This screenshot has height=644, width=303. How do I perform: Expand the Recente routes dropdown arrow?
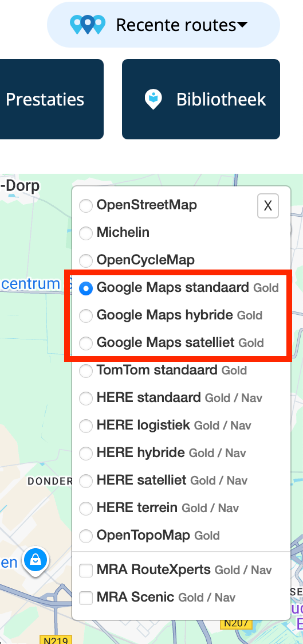(243, 25)
